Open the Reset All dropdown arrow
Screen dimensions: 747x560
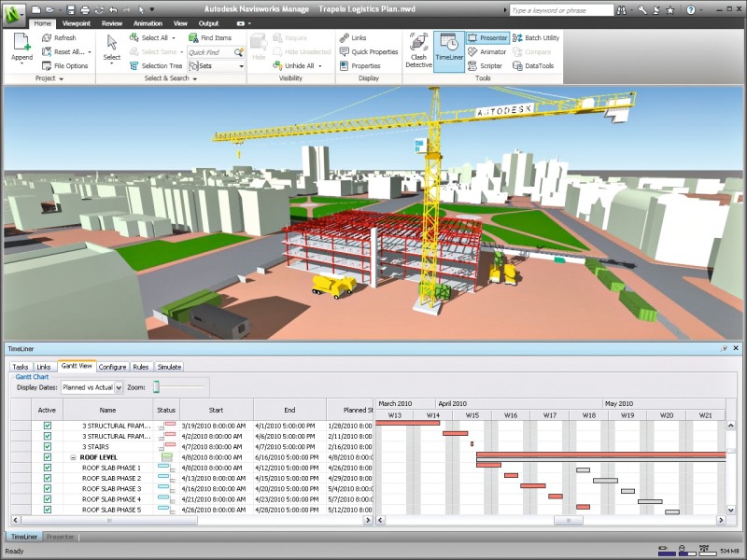[90, 52]
